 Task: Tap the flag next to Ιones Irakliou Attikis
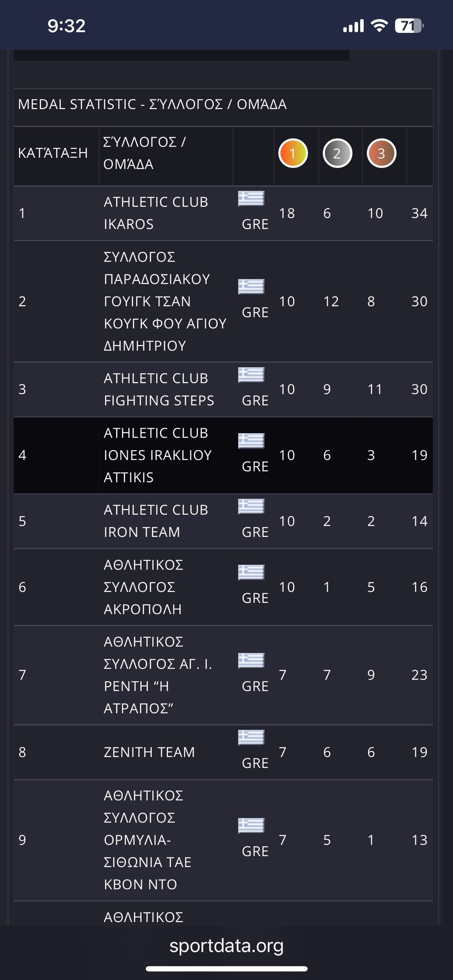[x=252, y=440]
